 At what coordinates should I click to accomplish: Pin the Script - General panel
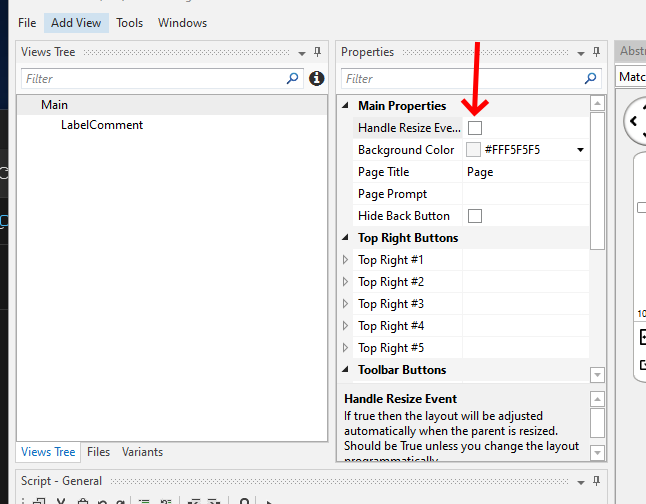click(x=596, y=481)
